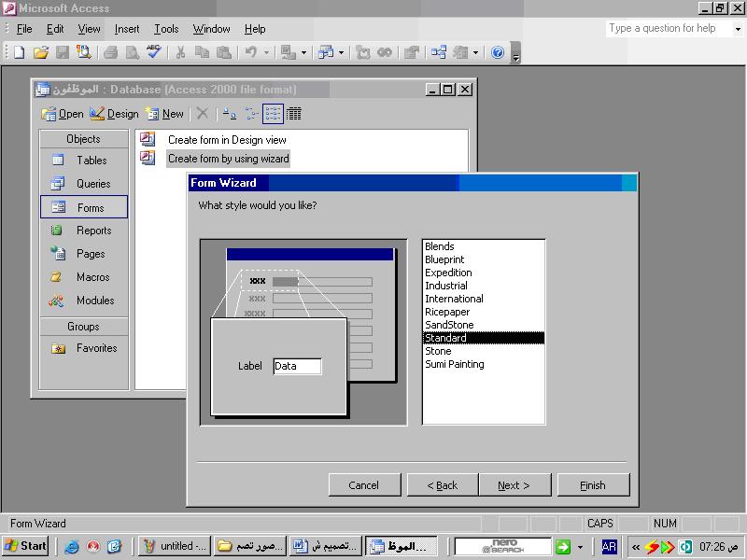The image size is (747, 560).
Task: Open the Insert menu
Action: (127, 29)
